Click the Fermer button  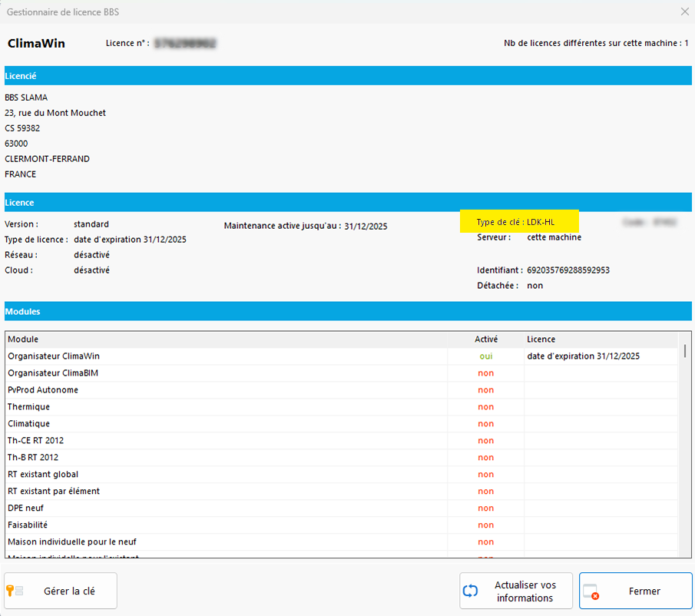636,591
